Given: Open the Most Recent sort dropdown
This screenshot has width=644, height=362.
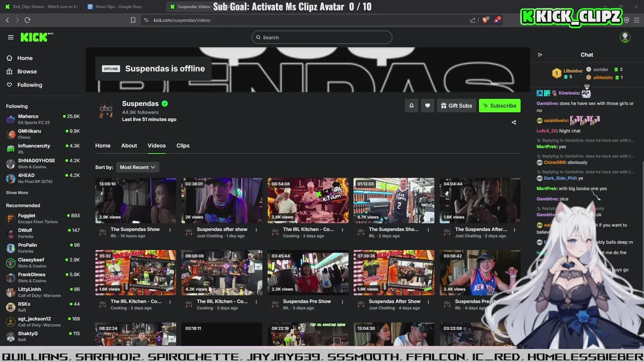Looking at the screenshot, I should [137, 167].
